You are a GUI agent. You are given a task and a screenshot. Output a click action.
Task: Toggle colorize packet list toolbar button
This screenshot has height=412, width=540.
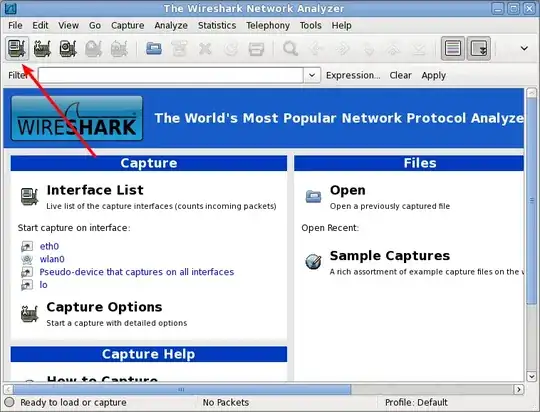pos(453,48)
